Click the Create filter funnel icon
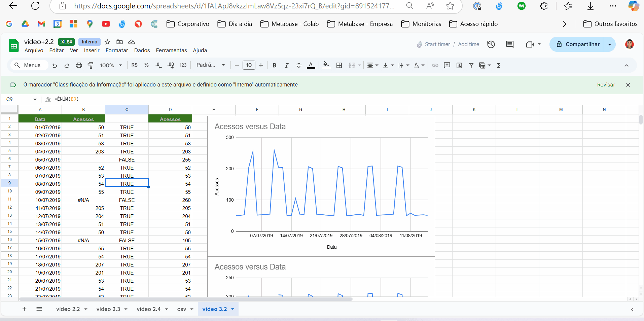Viewport: 644px width, 321px height. pos(471,65)
